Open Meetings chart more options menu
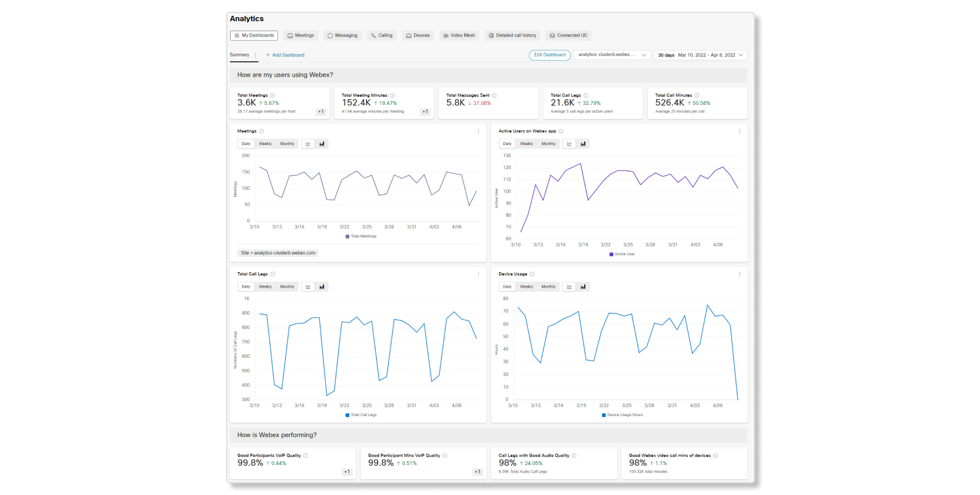Screen dimensions: 980x495 pos(478,131)
